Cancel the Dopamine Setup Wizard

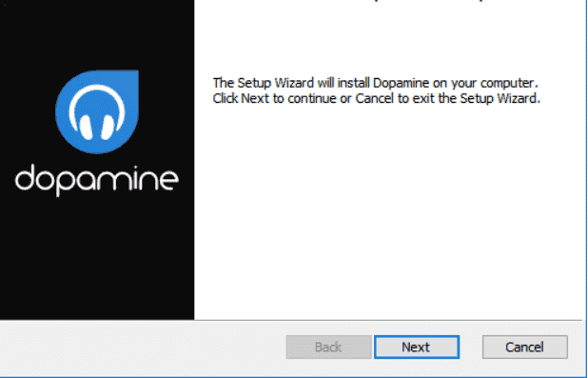(524, 347)
